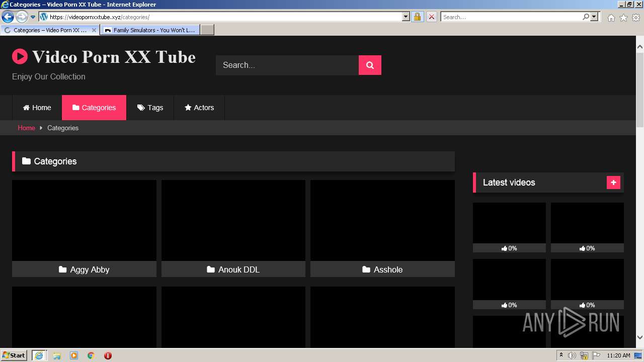644x362 pixels.
Task: Open the Chrome taskbar icon
Action: coord(91,355)
